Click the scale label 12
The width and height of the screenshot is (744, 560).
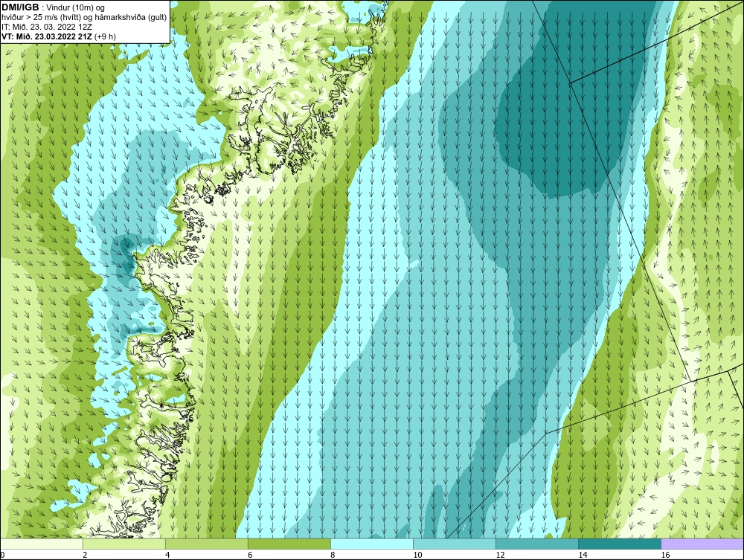[500, 555]
